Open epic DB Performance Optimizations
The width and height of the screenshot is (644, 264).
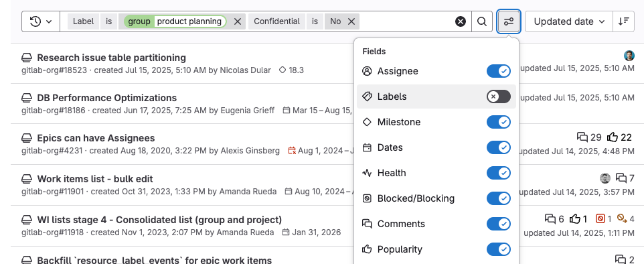[x=107, y=98]
